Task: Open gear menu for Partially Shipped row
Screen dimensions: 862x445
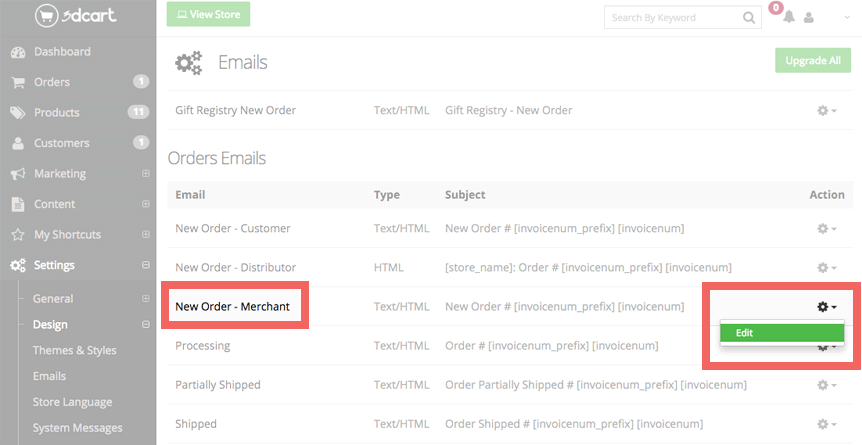Action: pos(826,385)
